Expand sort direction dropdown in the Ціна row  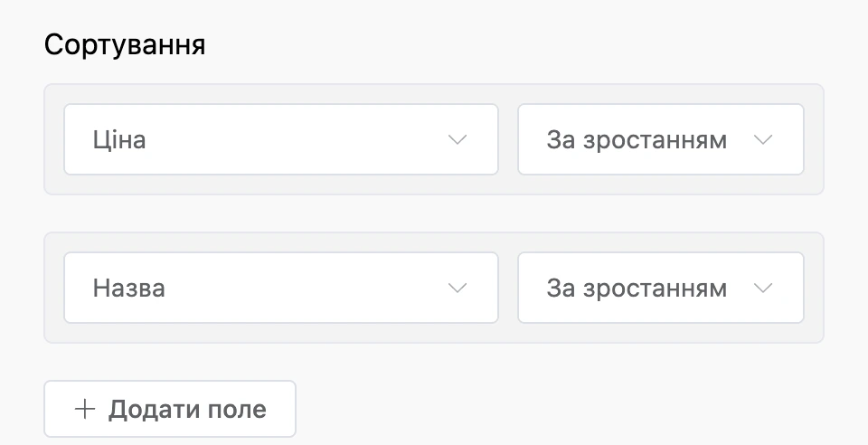pos(660,139)
